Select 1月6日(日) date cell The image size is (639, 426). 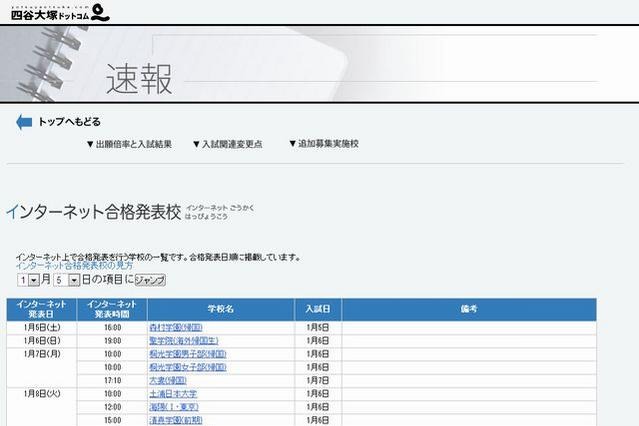42,341
